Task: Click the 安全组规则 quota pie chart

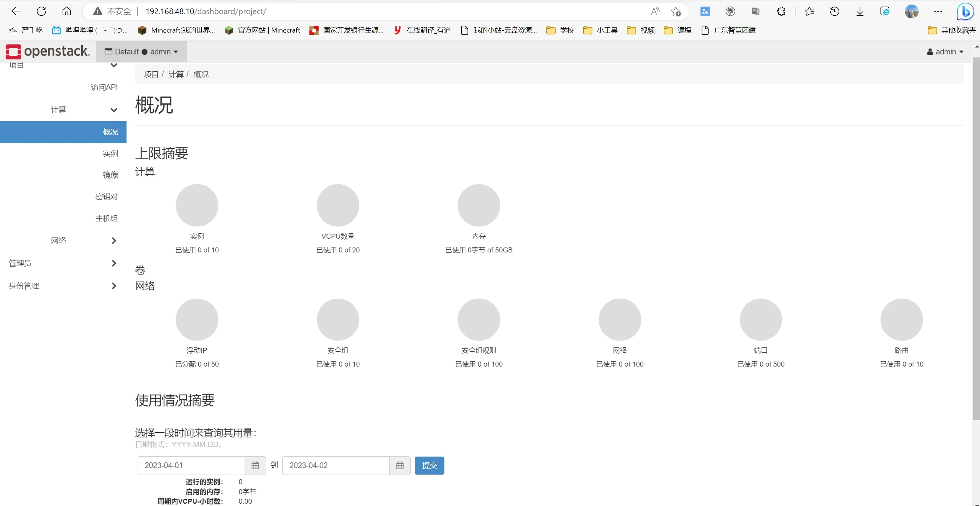Action: point(479,319)
